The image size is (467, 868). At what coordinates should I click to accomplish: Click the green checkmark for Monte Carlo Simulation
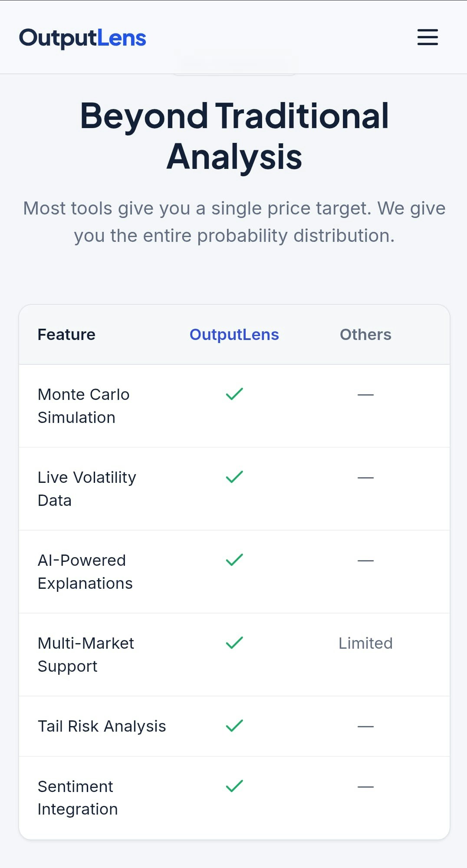(234, 393)
